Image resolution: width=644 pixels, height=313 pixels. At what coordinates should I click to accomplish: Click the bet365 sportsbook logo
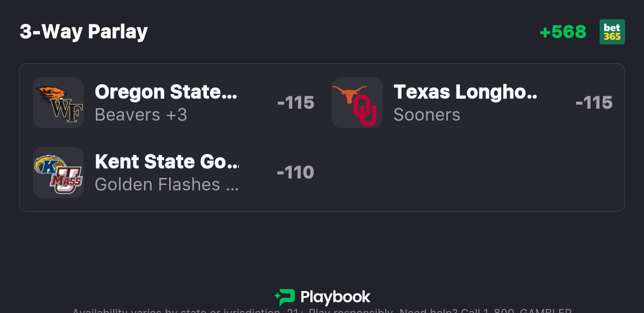[612, 32]
